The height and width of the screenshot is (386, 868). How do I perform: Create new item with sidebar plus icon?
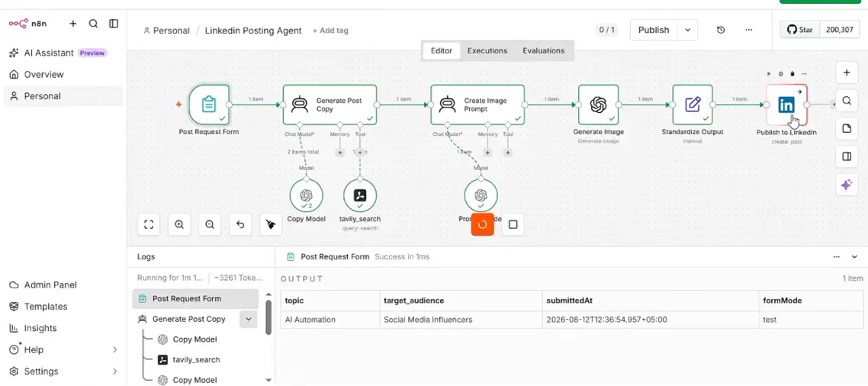[73, 23]
